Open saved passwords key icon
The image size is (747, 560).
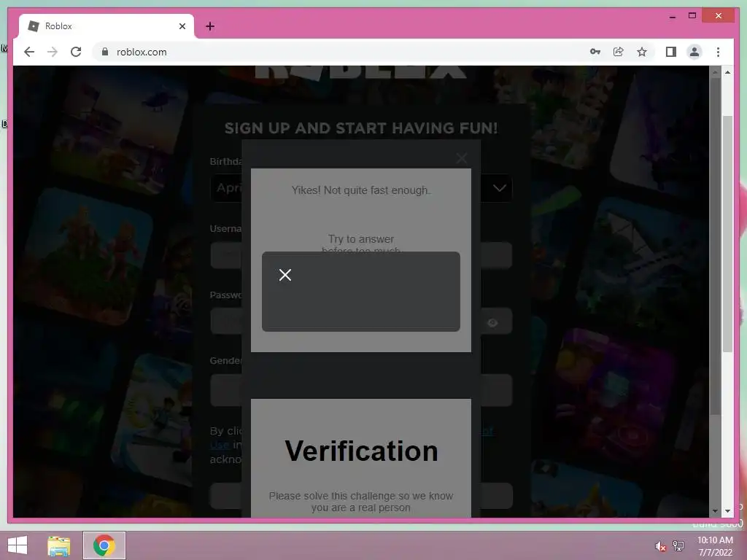click(x=595, y=52)
